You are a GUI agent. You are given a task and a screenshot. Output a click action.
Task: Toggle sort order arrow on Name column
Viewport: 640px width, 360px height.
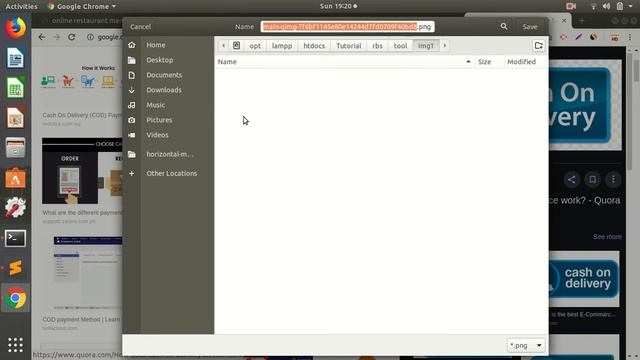(x=468, y=62)
